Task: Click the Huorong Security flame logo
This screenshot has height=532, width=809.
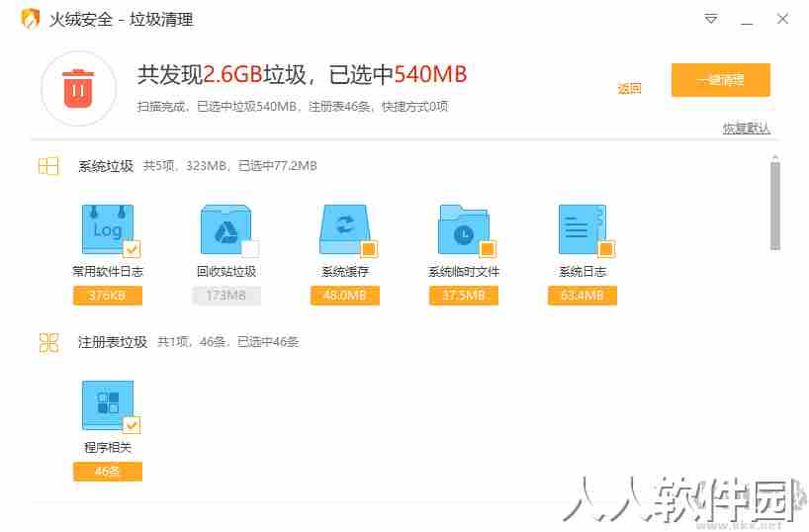Action: tap(30, 19)
